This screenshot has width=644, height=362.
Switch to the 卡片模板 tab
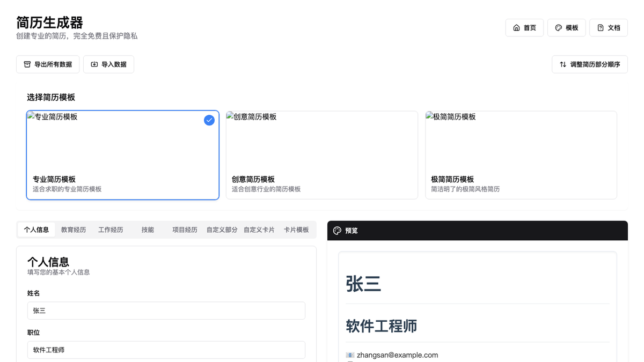tap(296, 230)
